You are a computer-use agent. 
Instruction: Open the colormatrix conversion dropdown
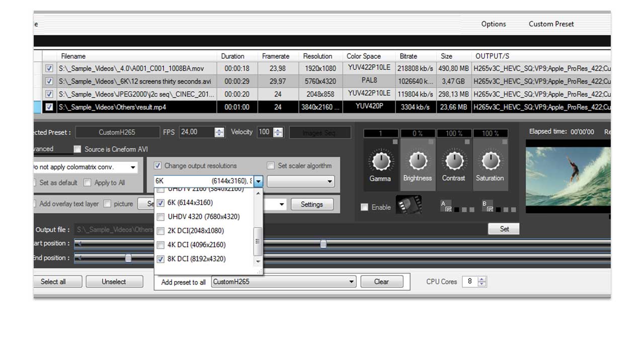pyautogui.click(x=133, y=167)
